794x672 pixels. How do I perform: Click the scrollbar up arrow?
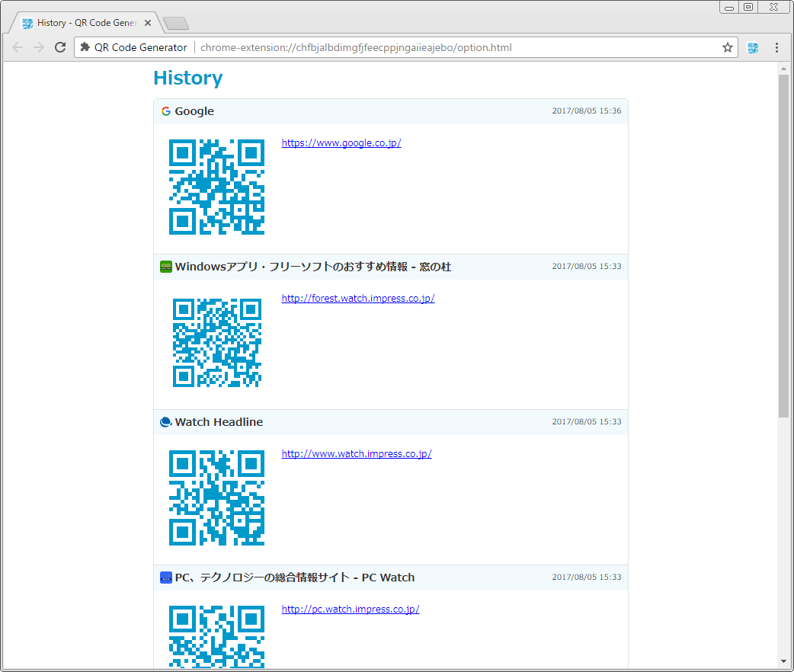click(x=784, y=69)
